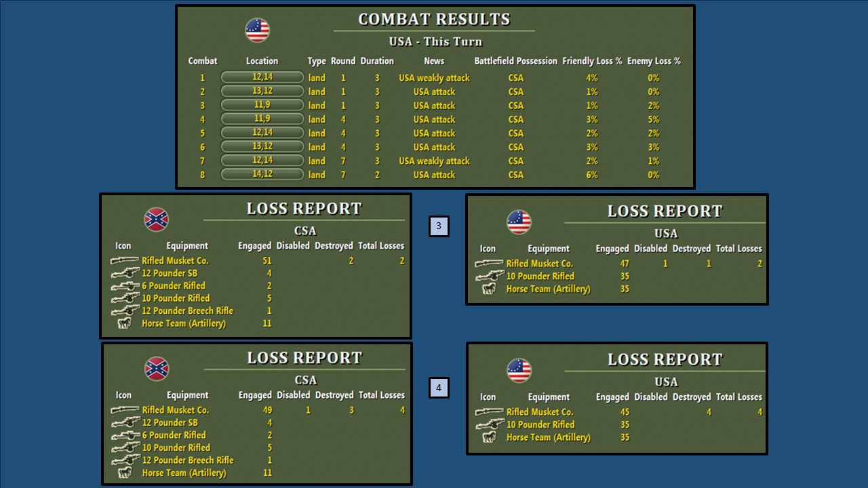Click the "Round" column header
Screen dimensions: 868x488
point(343,61)
